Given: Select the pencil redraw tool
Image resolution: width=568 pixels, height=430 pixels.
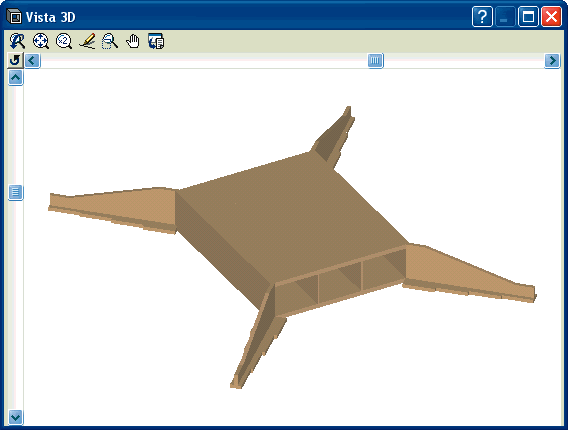Looking at the screenshot, I should coord(87,41).
